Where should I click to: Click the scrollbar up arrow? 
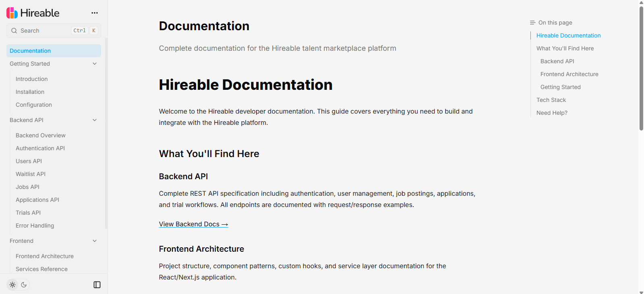pos(641,2)
